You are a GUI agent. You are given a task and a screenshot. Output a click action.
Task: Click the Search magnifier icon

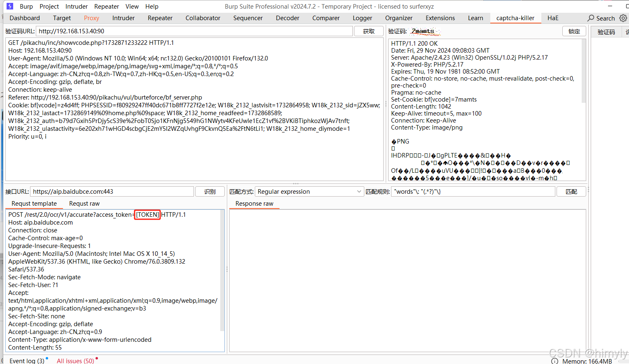[x=591, y=18]
